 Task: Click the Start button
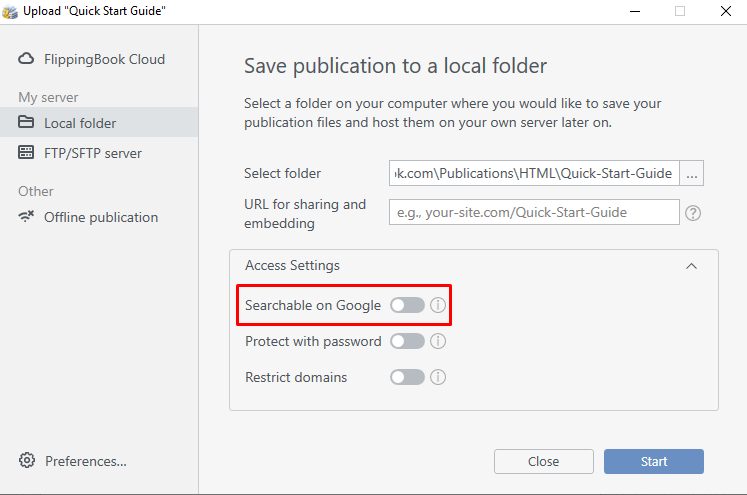coord(654,461)
